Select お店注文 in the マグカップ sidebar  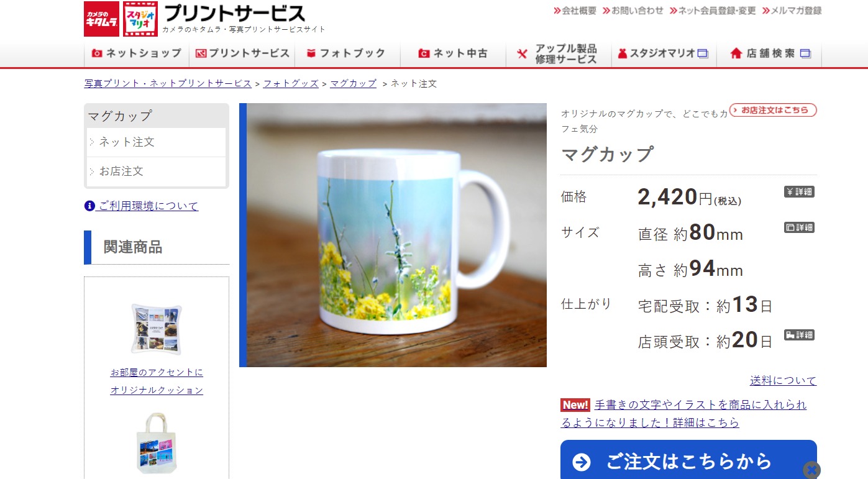(x=121, y=171)
